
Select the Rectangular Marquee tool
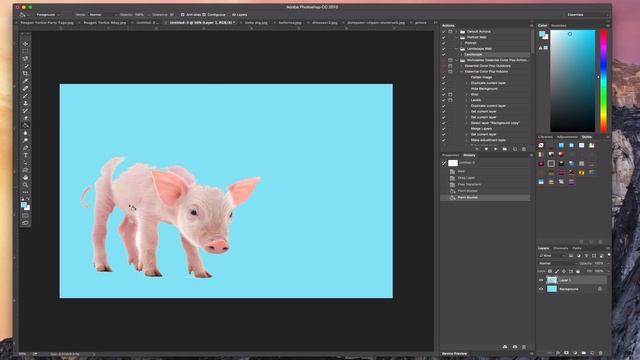pos(25,51)
